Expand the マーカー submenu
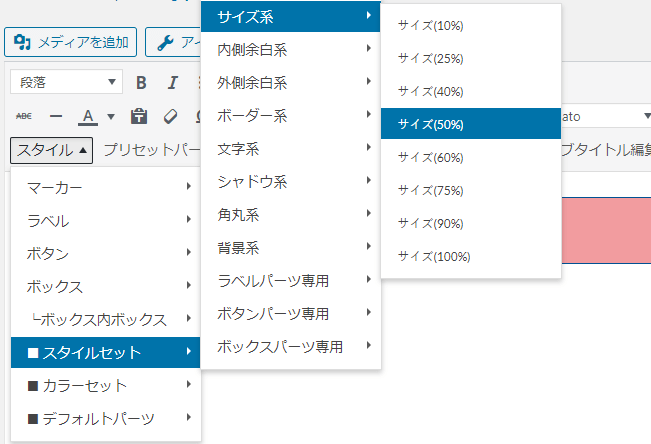Screen dimensions: 651x444 pyautogui.click(x=106, y=188)
